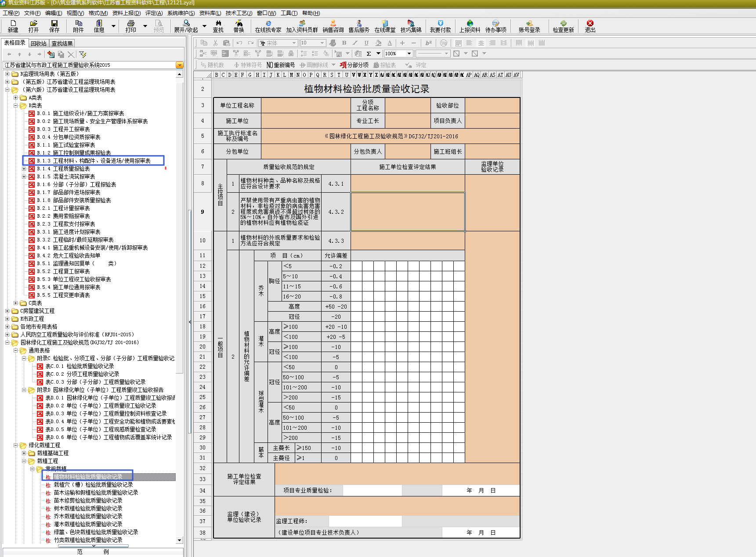Screen dimensions: 756x557
Task: Expand the 栽植基础工程 folder
Action: tap(24, 453)
